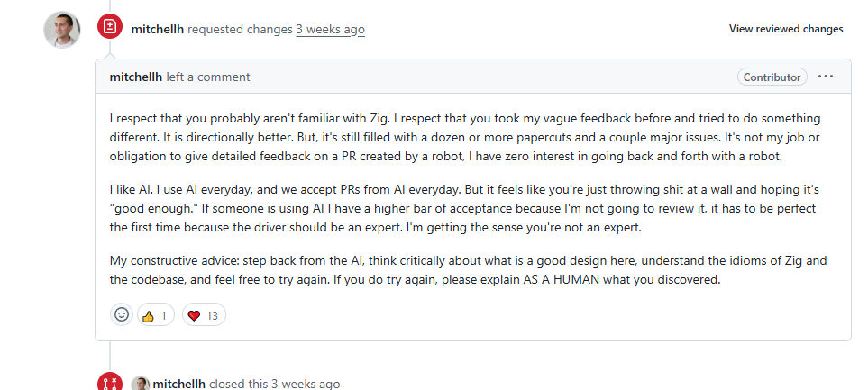Click the closed event's "3 weeks ago" timestamp

point(306,384)
